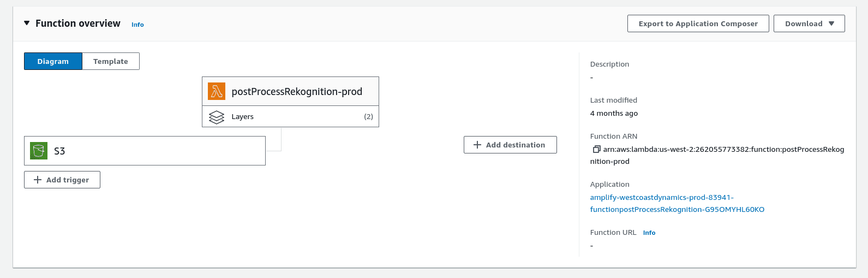The width and height of the screenshot is (868, 278).
Task: Click the Layers stack icon
Action: (x=217, y=117)
